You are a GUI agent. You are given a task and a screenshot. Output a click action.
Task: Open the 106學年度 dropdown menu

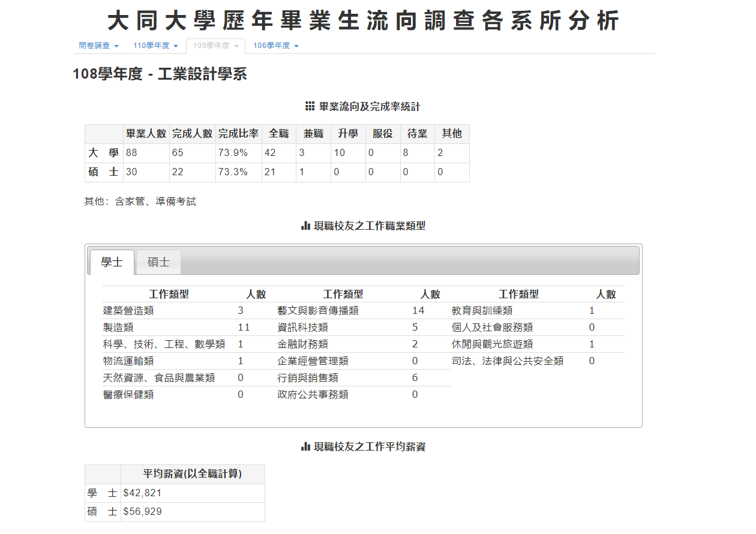[276, 46]
